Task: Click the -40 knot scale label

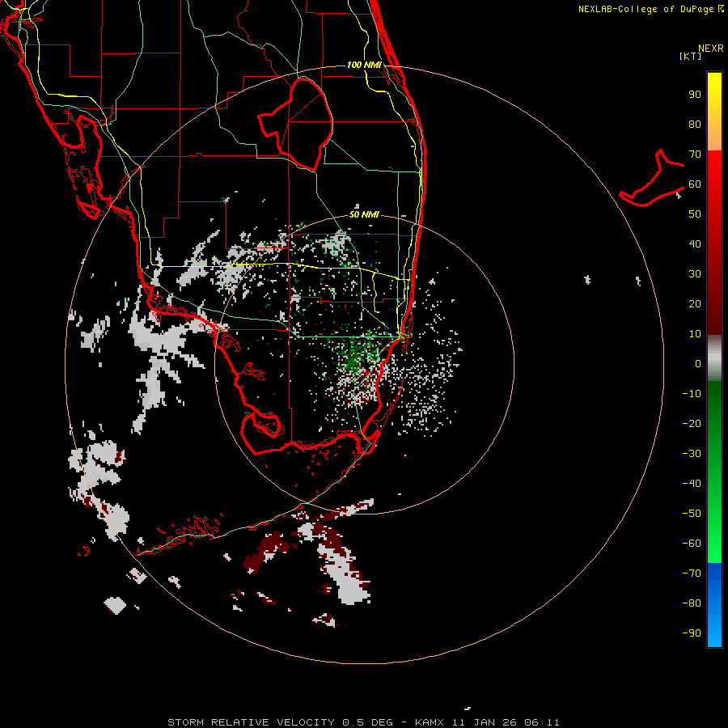Action: click(x=692, y=484)
